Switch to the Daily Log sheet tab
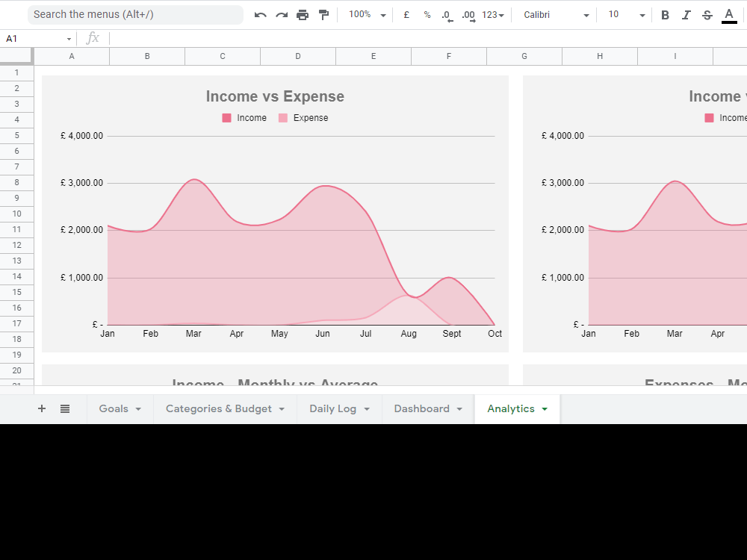This screenshot has width=747, height=560. tap(333, 408)
